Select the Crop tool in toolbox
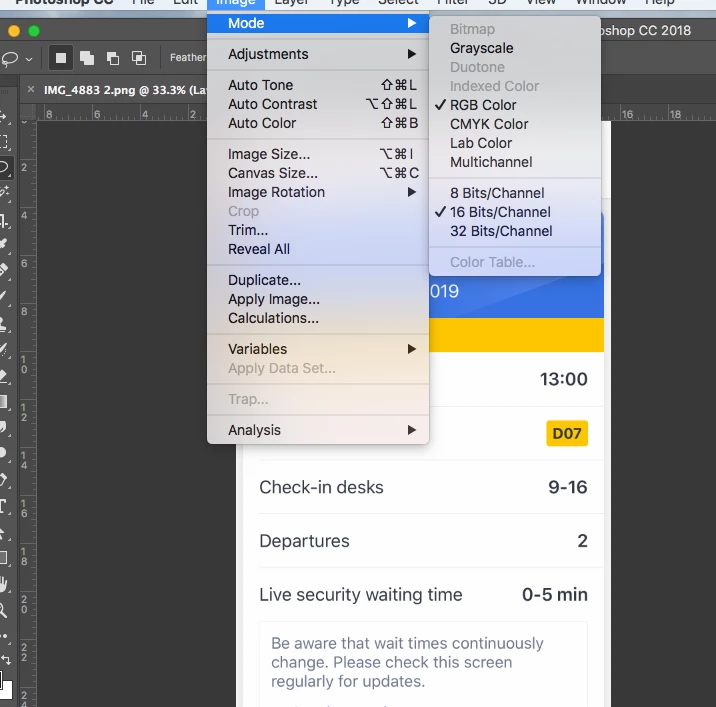This screenshot has width=716, height=707. point(4,222)
